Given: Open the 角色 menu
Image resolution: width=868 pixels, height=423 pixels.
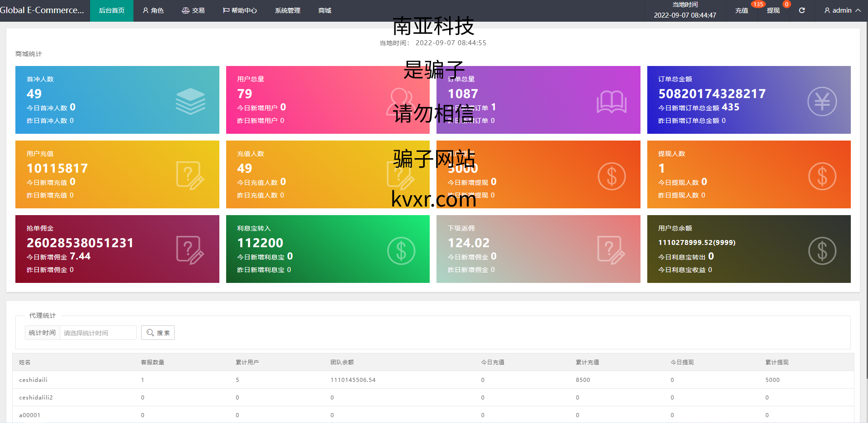Looking at the screenshot, I should click(153, 10).
